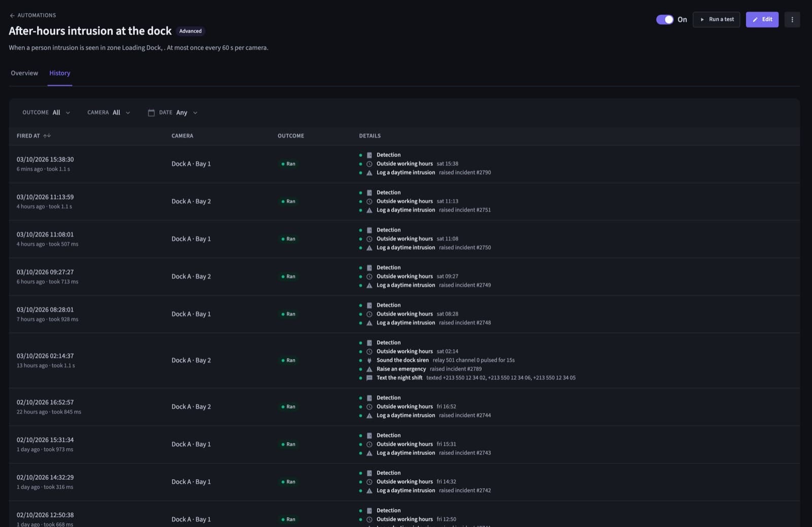The width and height of the screenshot is (812, 527).
Task: Sort by the Fired At column
Action: 33,136
